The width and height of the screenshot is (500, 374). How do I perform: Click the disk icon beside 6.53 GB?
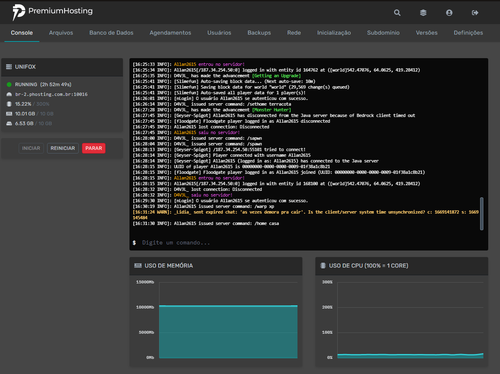click(x=9, y=123)
